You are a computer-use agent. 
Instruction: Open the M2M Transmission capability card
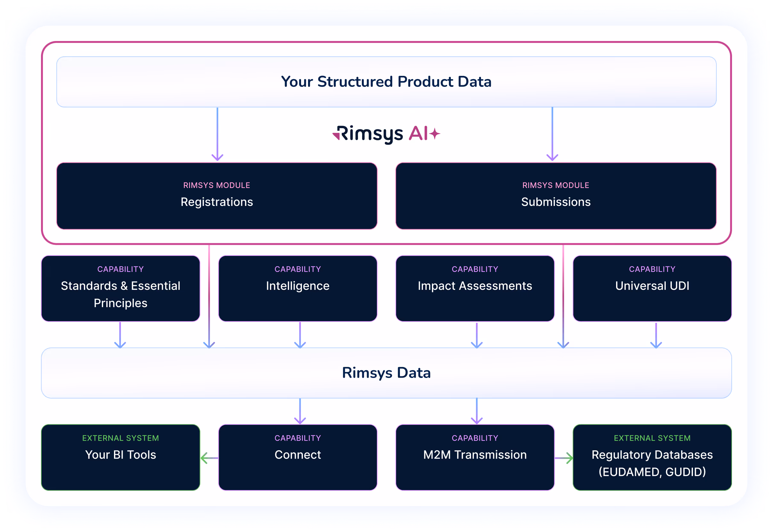tap(475, 457)
